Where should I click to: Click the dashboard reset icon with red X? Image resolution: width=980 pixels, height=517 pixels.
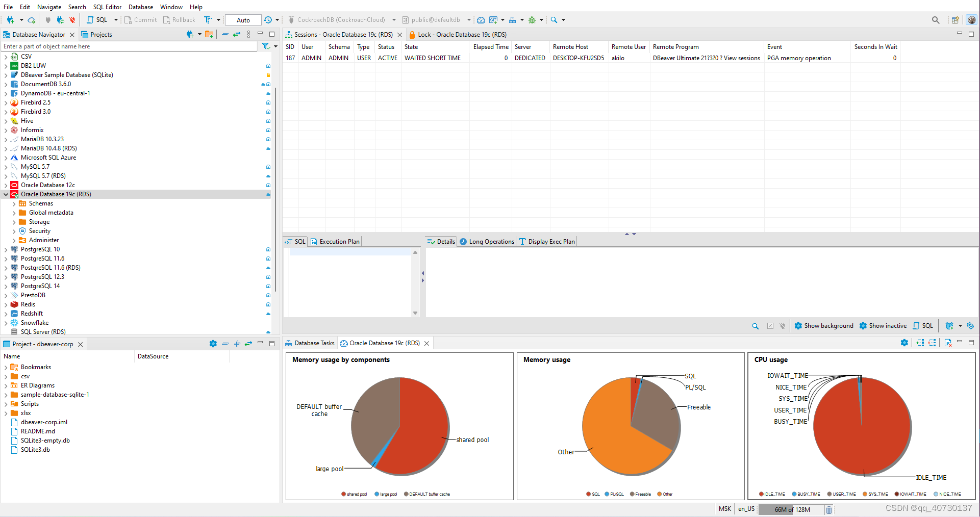(948, 343)
